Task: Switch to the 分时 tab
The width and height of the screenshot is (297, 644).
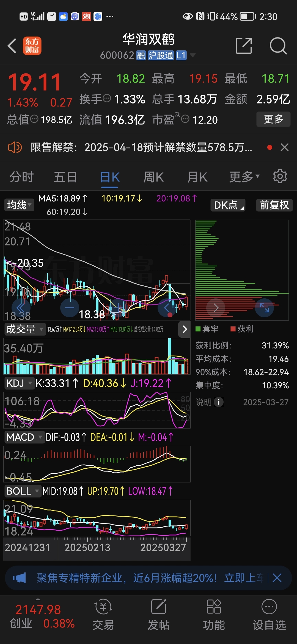Action: 22,177
